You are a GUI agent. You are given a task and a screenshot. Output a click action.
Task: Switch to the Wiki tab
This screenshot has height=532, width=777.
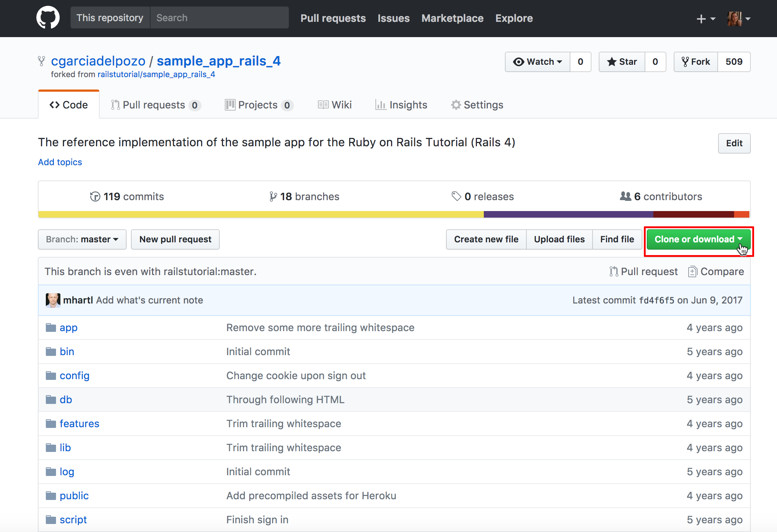pos(335,105)
